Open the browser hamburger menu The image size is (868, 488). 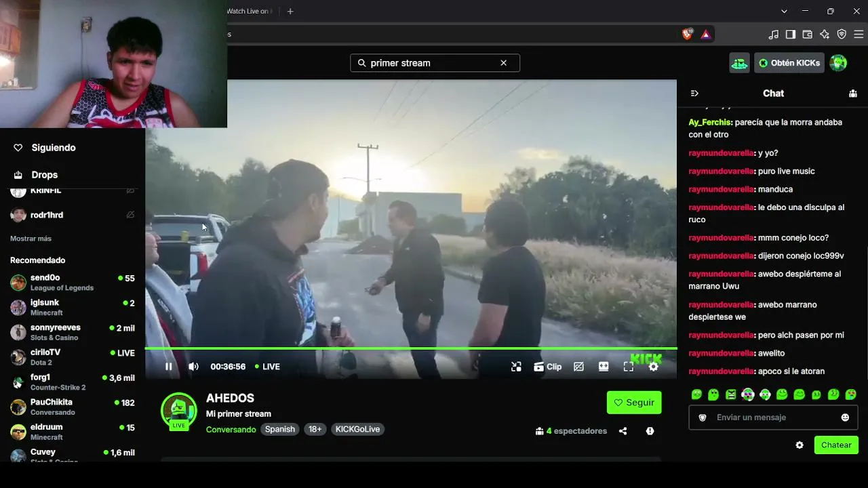[859, 34]
